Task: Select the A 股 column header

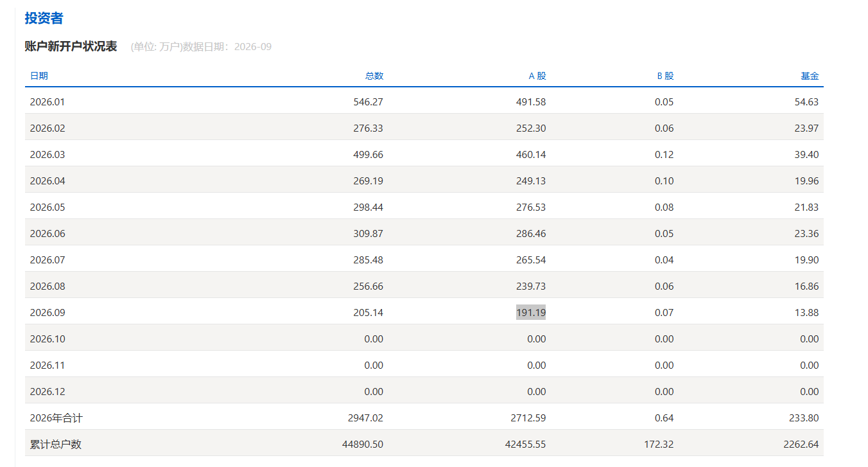Action: point(537,76)
